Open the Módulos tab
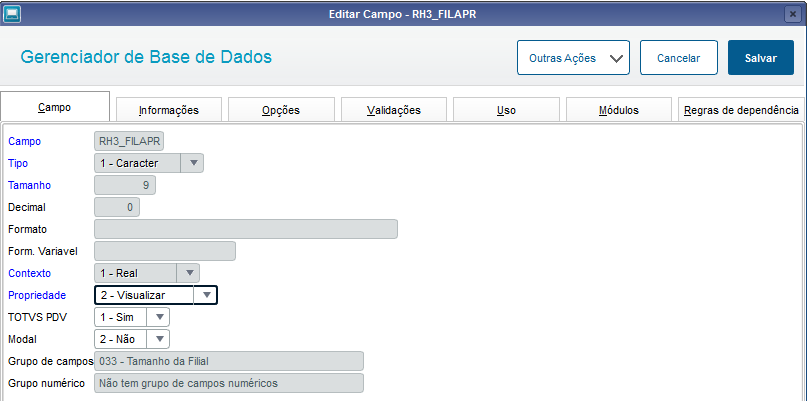Viewport: 807px width, 401px height. coord(619,110)
